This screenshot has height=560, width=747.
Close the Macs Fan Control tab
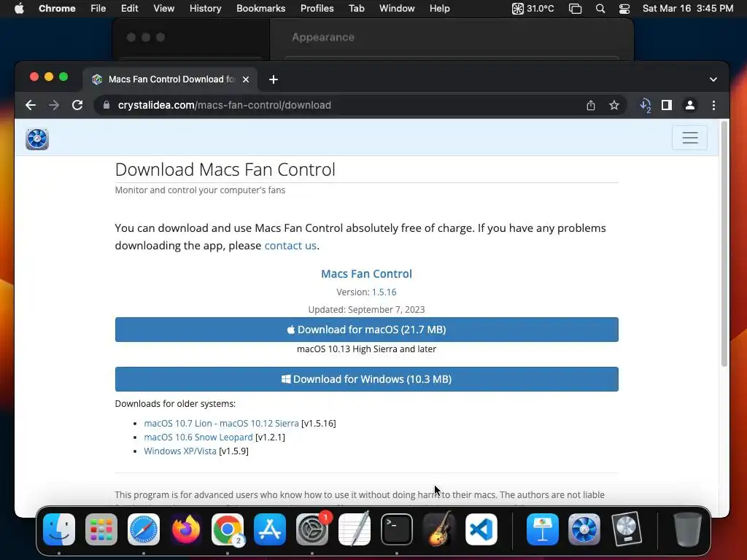click(246, 79)
